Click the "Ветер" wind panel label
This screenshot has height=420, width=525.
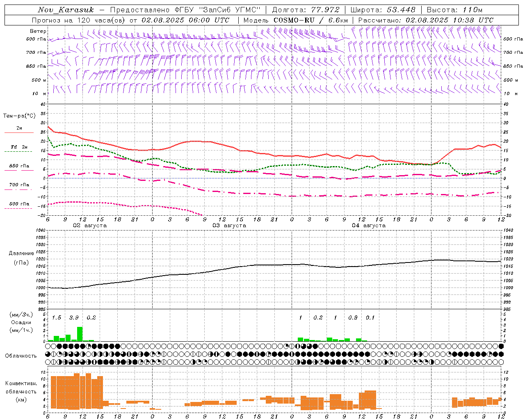point(38,31)
